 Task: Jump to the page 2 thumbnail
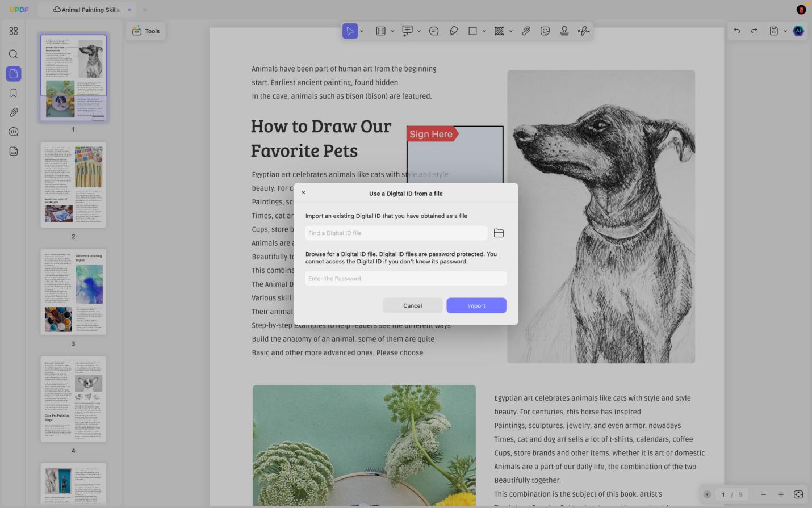pyautogui.click(x=73, y=185)
